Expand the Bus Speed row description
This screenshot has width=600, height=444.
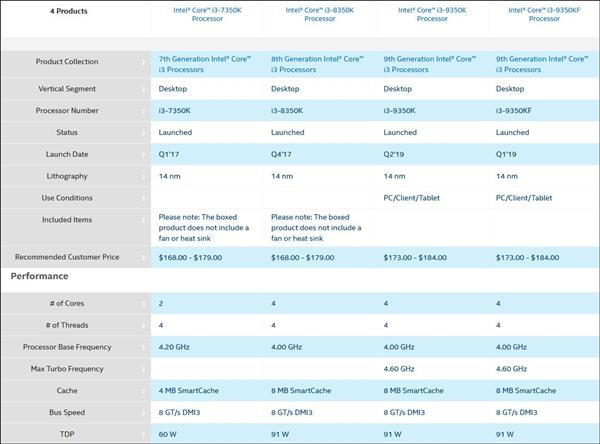[143, 413]
